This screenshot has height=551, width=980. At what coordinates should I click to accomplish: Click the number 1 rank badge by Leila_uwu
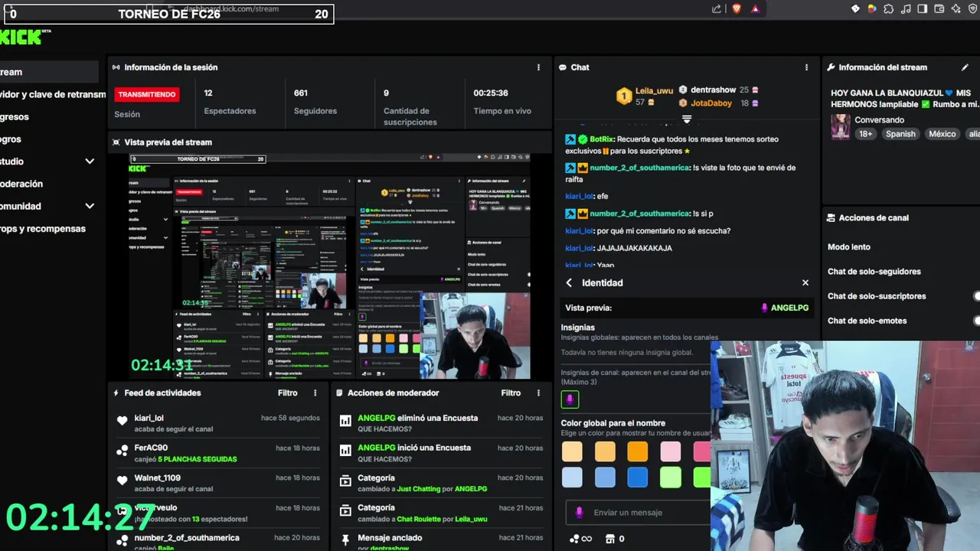(624, 96)
